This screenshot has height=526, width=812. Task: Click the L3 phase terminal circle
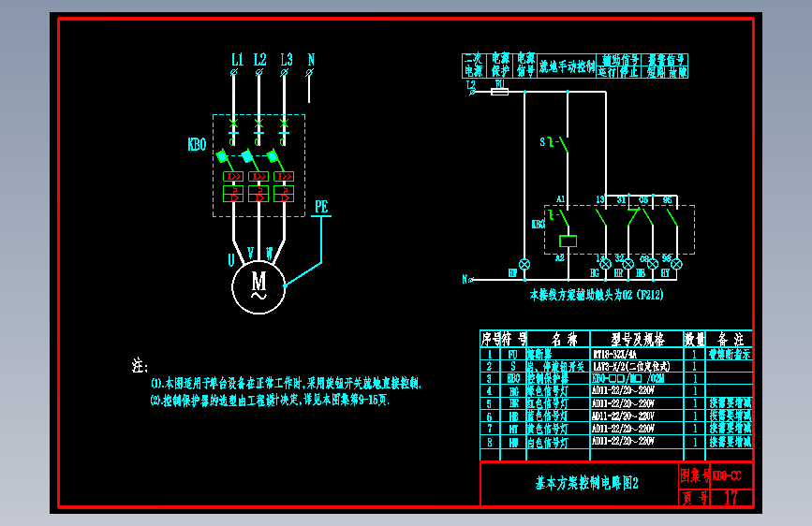(284, 72)
